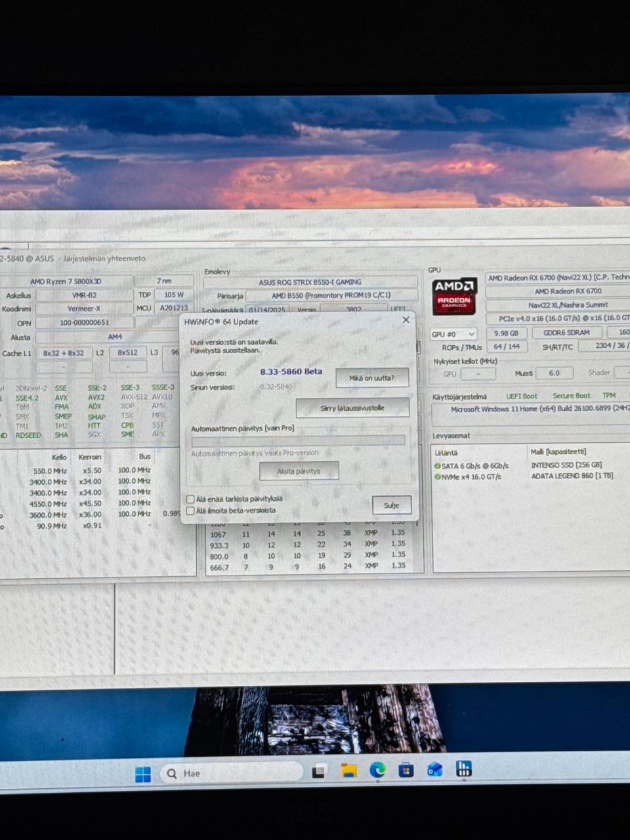The height and width of the screenshot is (840, 630).
Task: Click the automatic update progress bar
Action: [298, 440]
